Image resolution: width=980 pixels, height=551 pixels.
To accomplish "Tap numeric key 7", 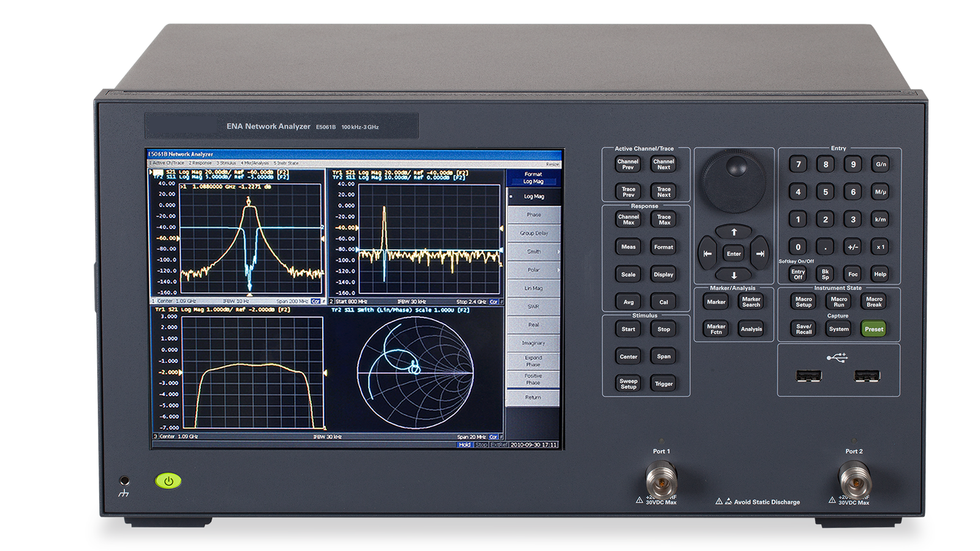I will click(797, 164).
